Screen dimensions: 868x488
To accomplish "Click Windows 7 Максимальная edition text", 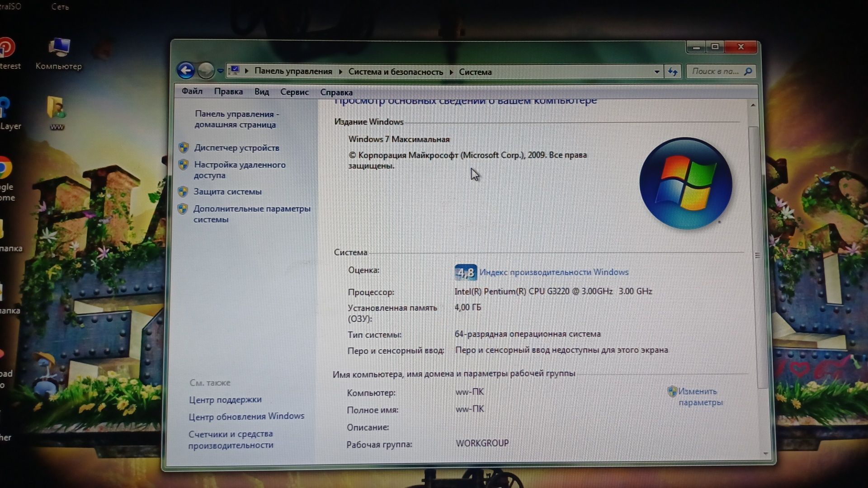I will [x=399, y=139].
